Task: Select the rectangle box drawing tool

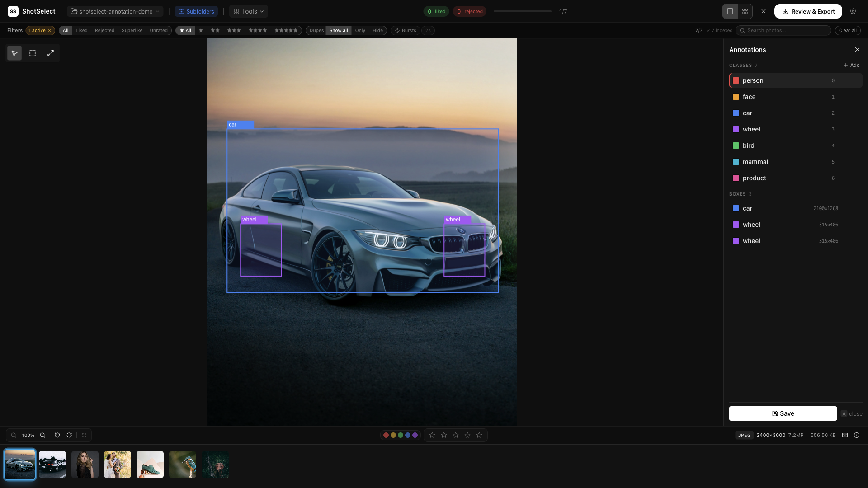Action: point(32,53)
